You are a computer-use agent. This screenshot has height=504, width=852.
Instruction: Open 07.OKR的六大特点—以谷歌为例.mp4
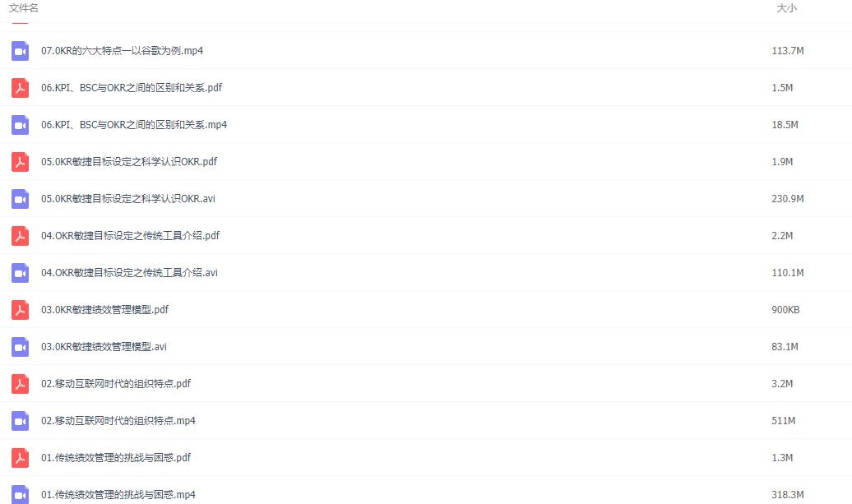click(123, 50)
